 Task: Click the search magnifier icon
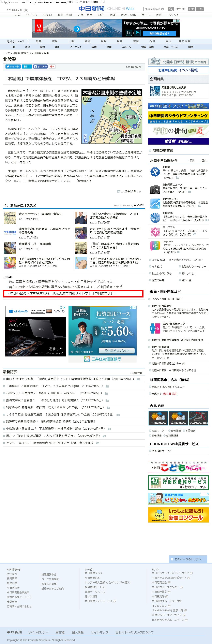[x=171, y=9]
